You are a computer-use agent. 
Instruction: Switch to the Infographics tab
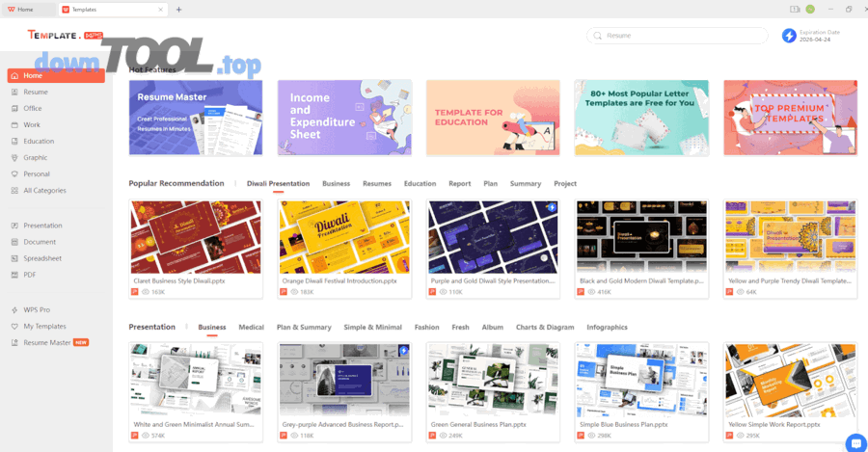607,328
